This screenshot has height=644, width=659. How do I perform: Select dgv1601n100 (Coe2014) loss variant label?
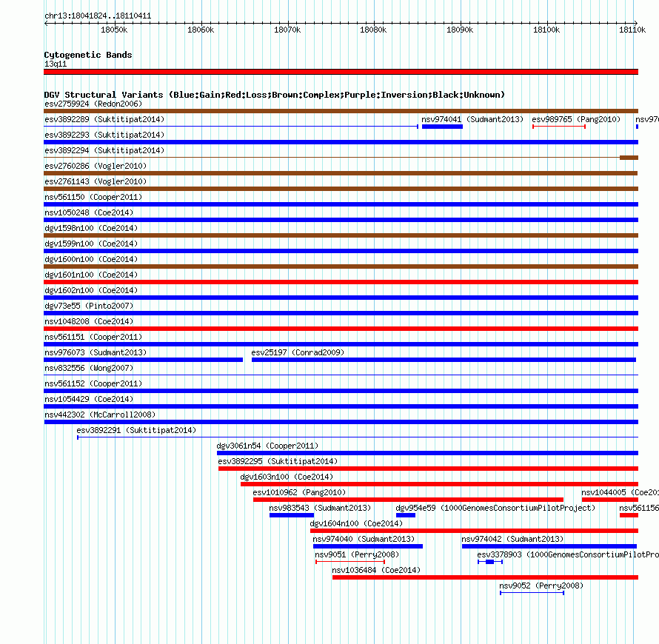pyautogui.click(x=91, y=275)
